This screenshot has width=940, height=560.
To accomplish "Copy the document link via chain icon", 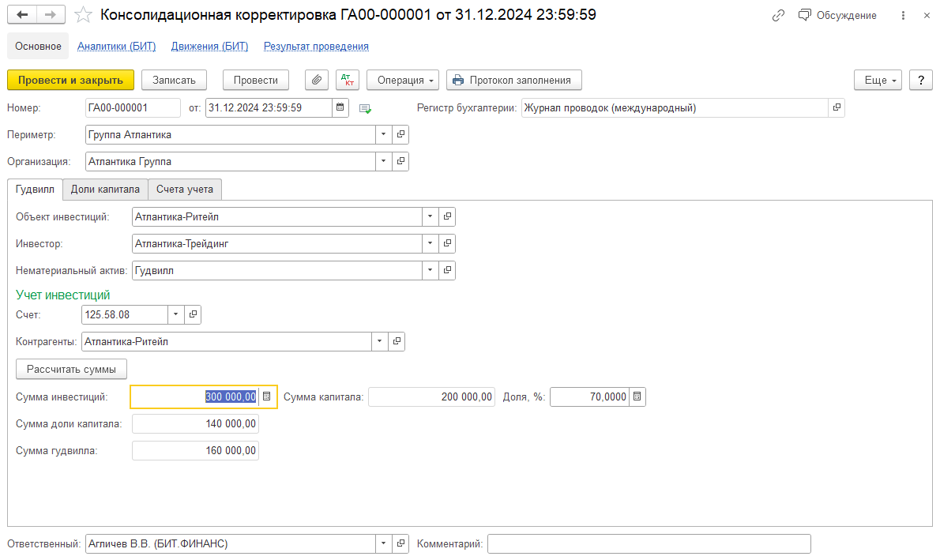I will point(779,15).
